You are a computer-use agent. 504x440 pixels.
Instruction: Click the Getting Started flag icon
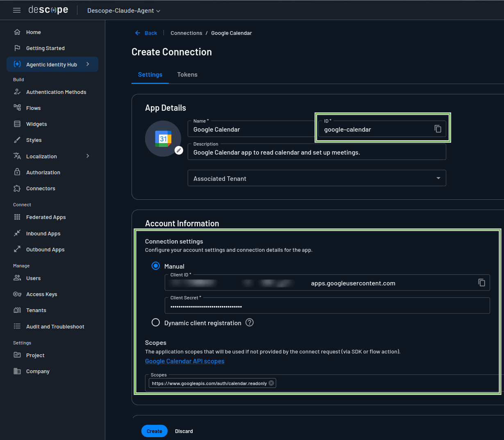click(x=17, y=48)
